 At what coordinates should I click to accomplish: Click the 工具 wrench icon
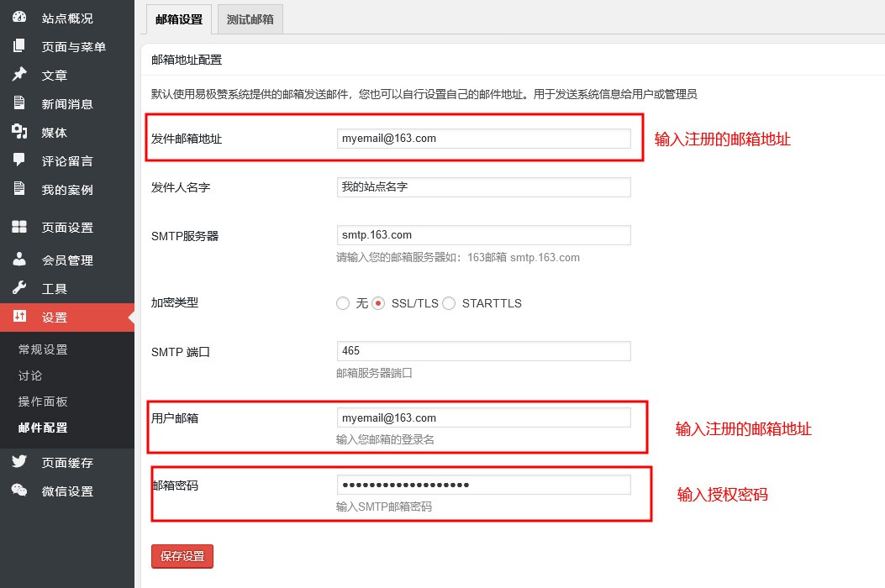(19, 288)
